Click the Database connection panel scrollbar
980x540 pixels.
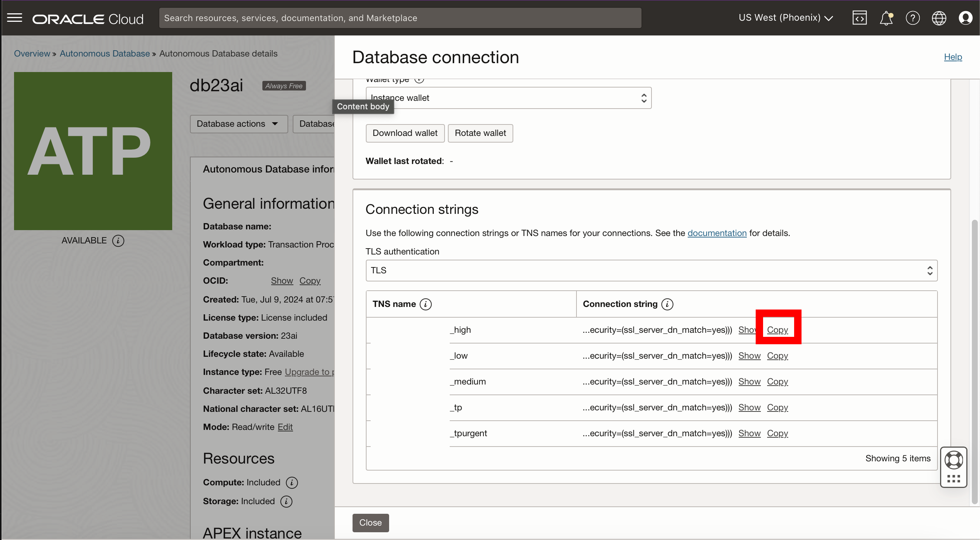975,362
